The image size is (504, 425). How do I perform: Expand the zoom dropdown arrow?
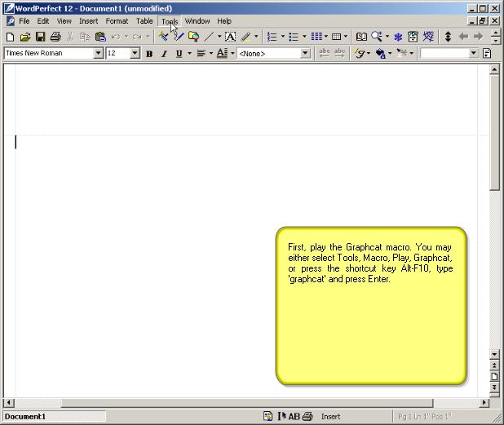(387, 37)
